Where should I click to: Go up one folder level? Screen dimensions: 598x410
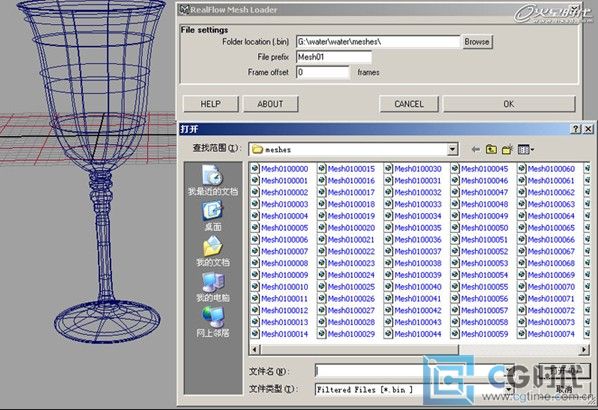coord(491,150)
